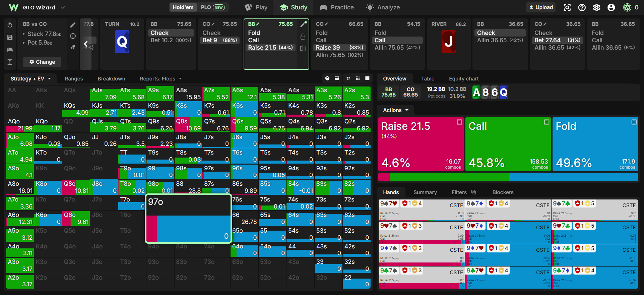Viewport: 644px width, 295px height.
Task: Expand the Actions dropdown
Action: click(396, 110)
